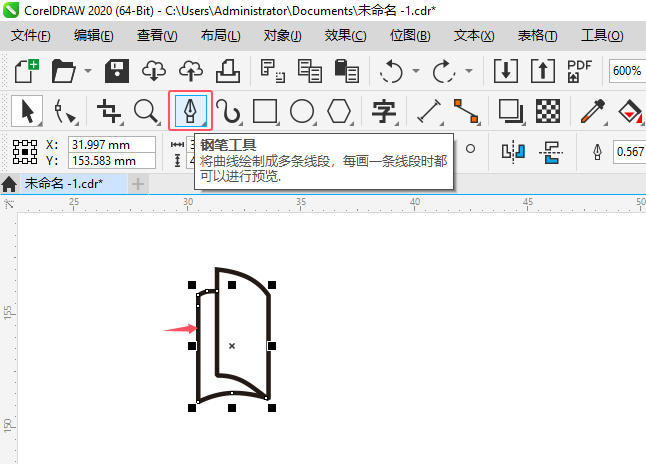Click the Export icon with up arrow
Image resolution: width=646 pixels, height=464 pixels.
tap(543, 71)
